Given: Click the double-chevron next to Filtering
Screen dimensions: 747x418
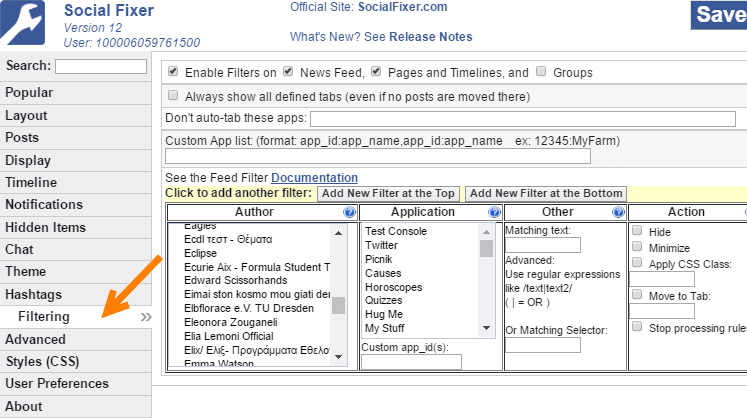Looking at the screenshot, I should point(146,317).
